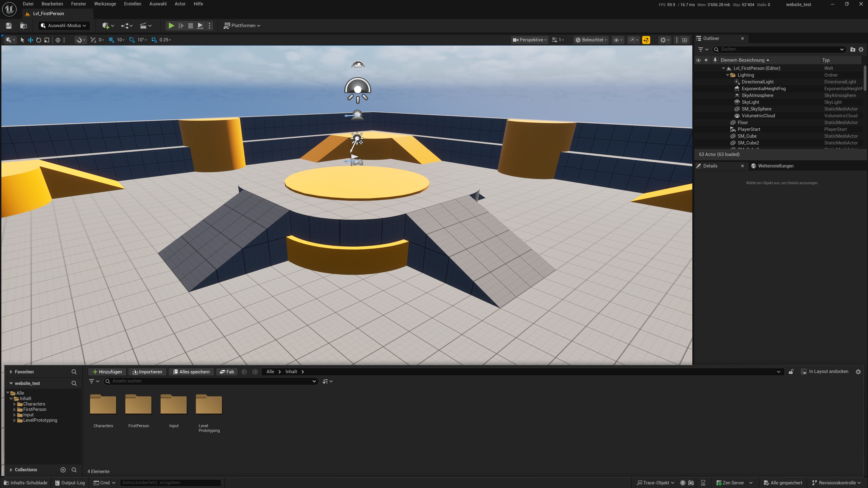Viewport: 868px width, 488px height.
Task: Open the Perspektive viewport dropdown
Action: click(530, 40)
